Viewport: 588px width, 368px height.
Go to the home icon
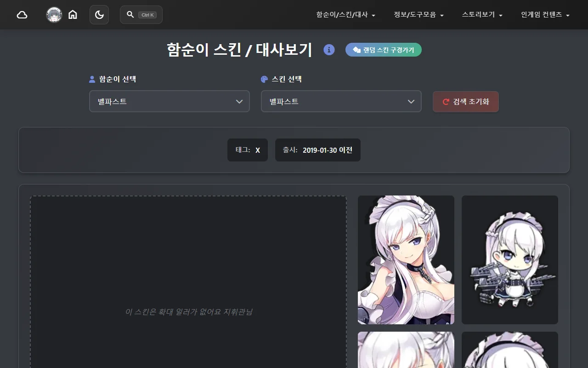click(73, 15)
